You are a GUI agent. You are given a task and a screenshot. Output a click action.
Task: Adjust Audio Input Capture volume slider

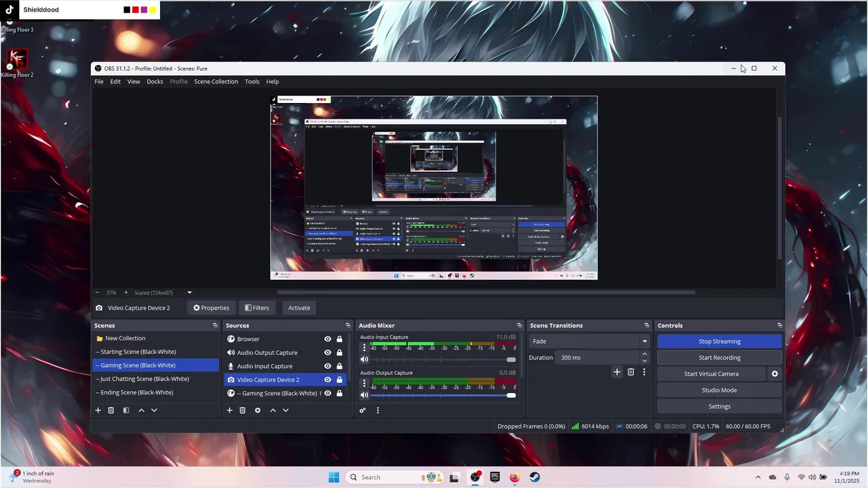tap(443, 359)
